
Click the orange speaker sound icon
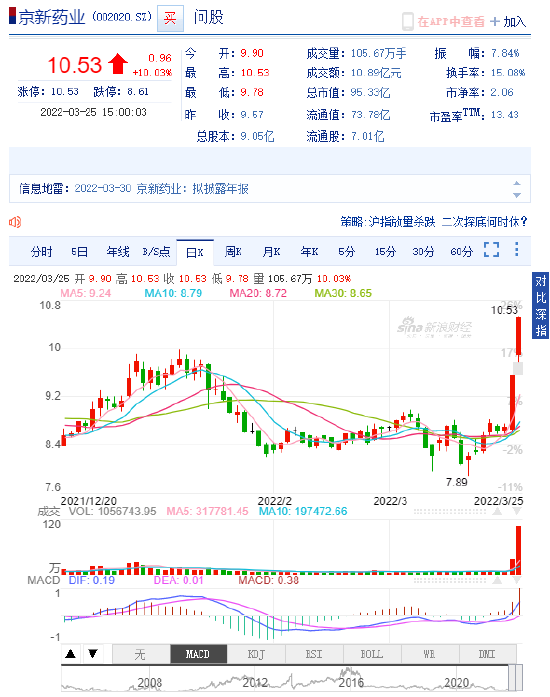click(x=15, y=221)
